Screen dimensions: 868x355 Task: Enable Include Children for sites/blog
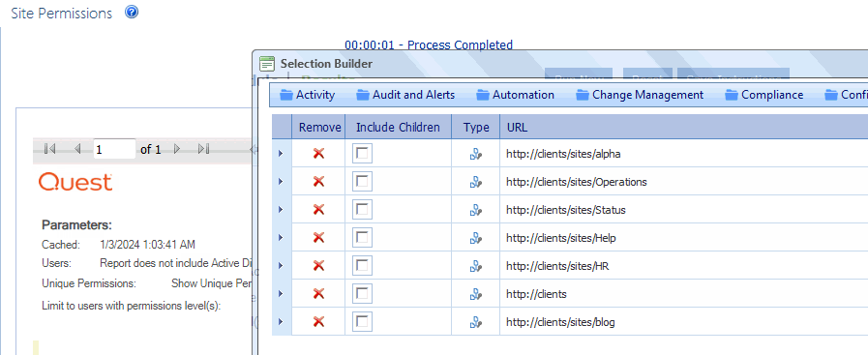coord(363,322)
